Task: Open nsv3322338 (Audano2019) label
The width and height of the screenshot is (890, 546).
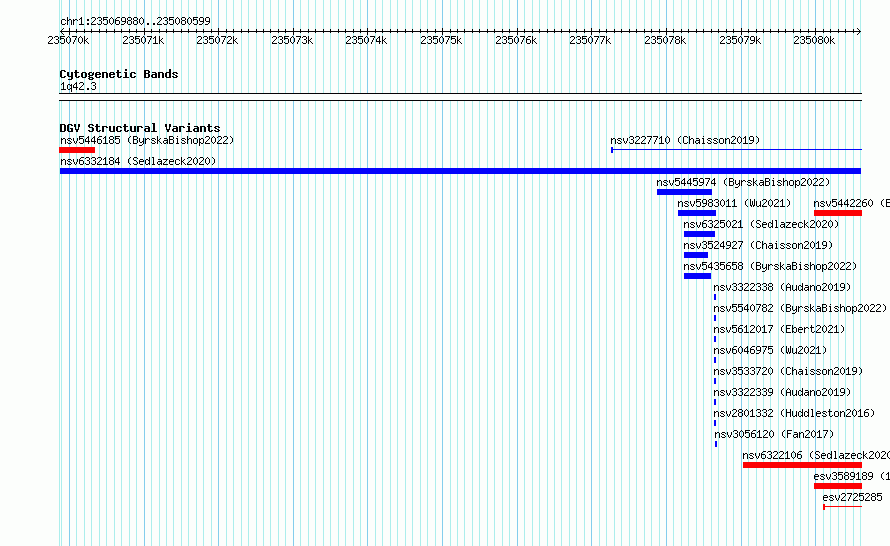Action: click(x=782, y=287)
